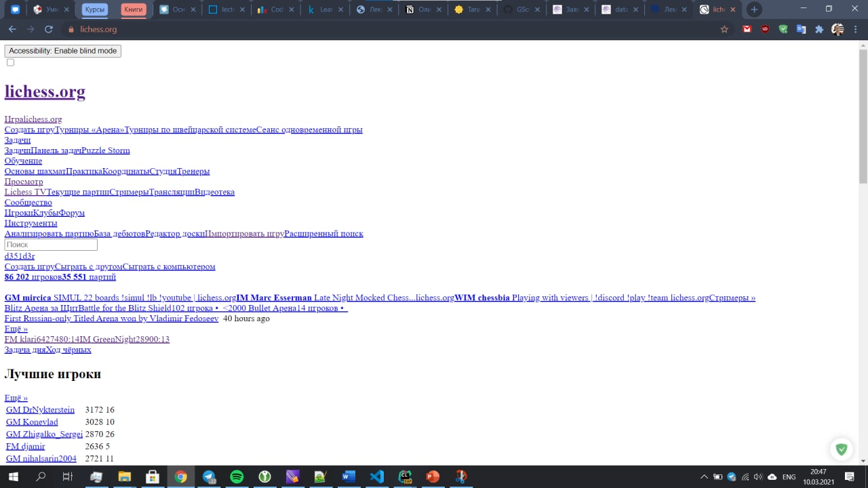
Task: Click the browser reload button
Action: coord(48,29)
